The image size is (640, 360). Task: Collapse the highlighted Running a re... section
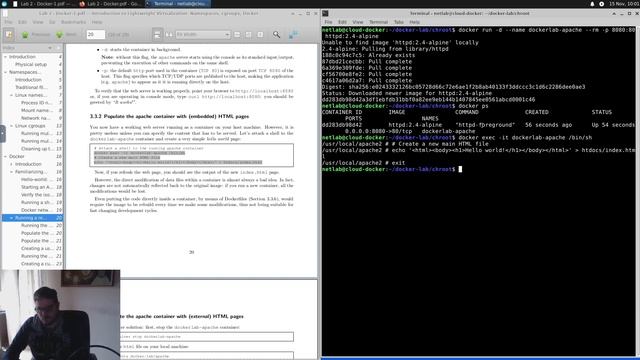click(x=11, y=218)
